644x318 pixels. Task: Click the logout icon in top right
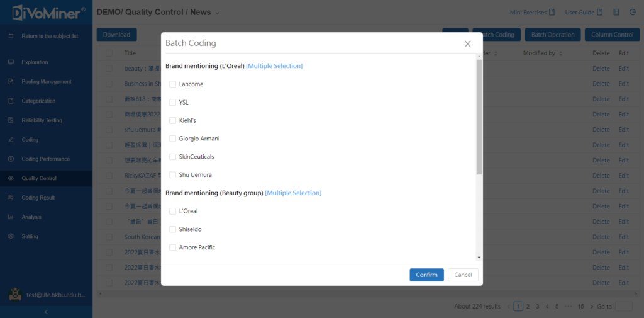[x=633, y=13]
